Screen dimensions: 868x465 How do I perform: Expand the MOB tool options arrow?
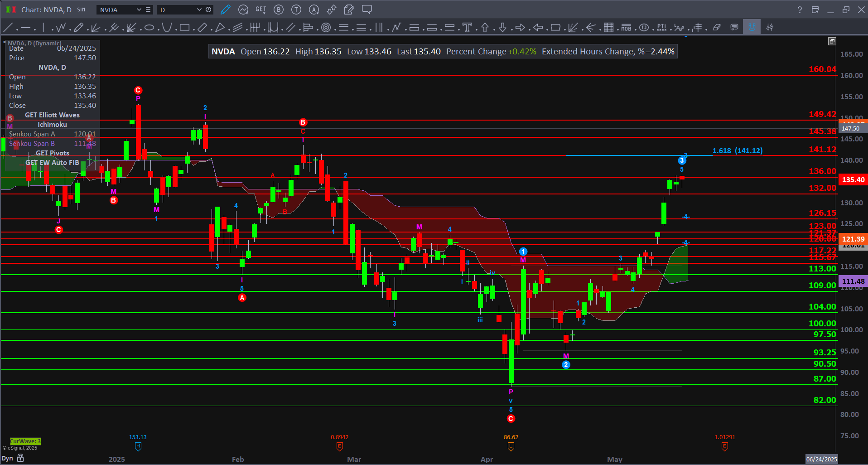pos(635,30)
